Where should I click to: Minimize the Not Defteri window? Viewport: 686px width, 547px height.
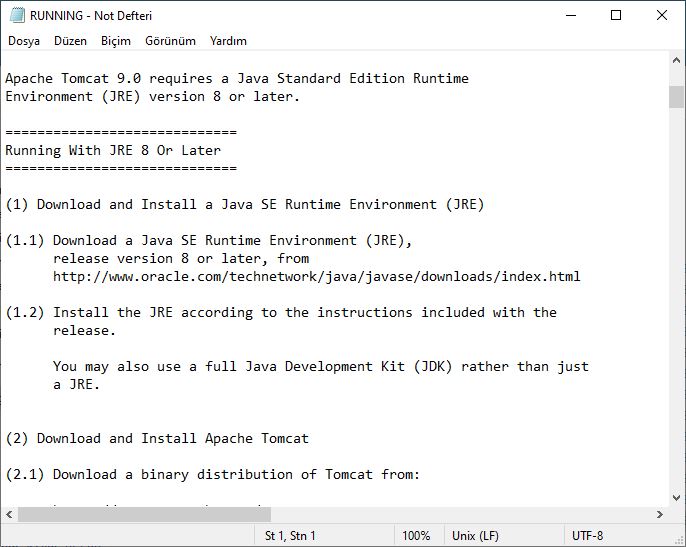pyautogui.click(x=571, y=15)
